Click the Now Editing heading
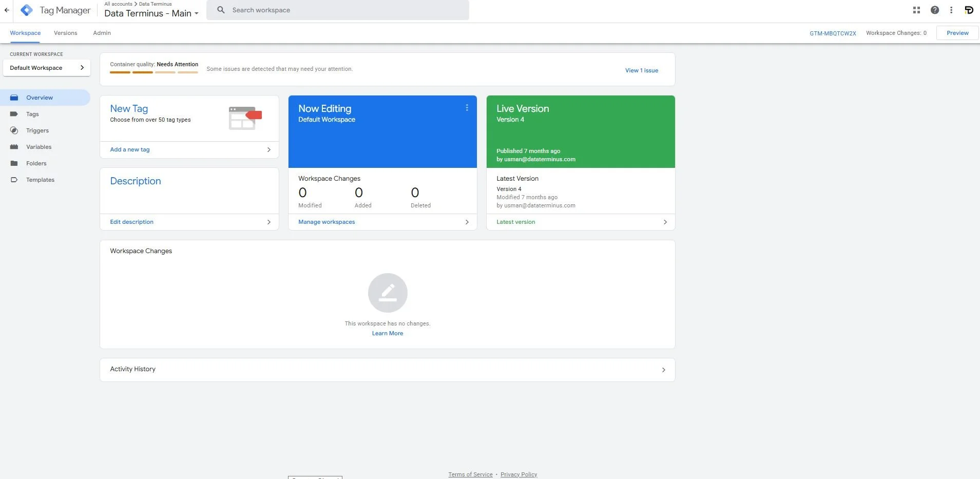This screenshot has height=479, width=980. [325, 108]
